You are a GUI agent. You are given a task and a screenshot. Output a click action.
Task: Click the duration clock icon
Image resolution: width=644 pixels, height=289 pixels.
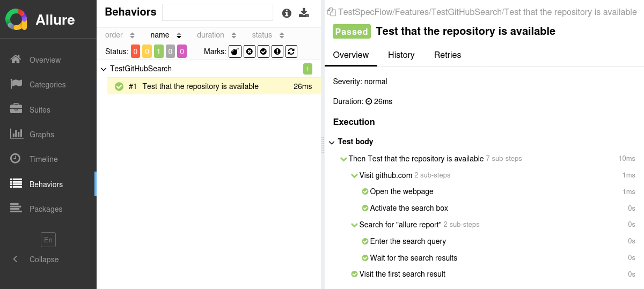tap(369, 101)
